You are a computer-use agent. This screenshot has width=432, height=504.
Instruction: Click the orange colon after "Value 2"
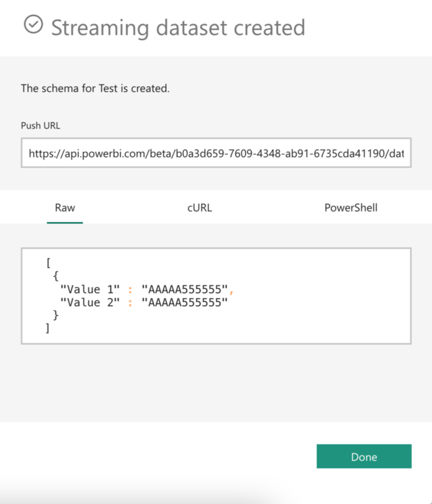(x=130, y=303)
